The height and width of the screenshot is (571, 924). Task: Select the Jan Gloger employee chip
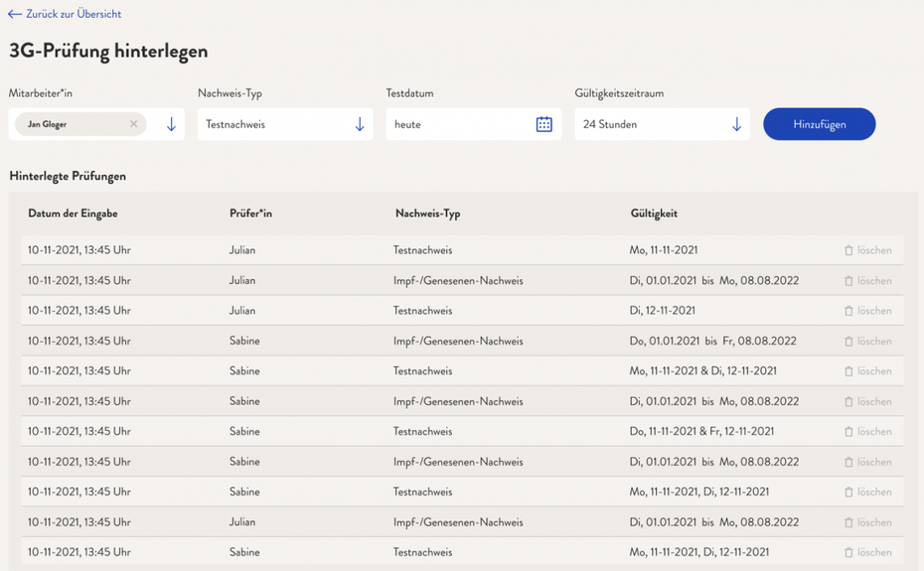pyautogui.click(x=80, y=124)
